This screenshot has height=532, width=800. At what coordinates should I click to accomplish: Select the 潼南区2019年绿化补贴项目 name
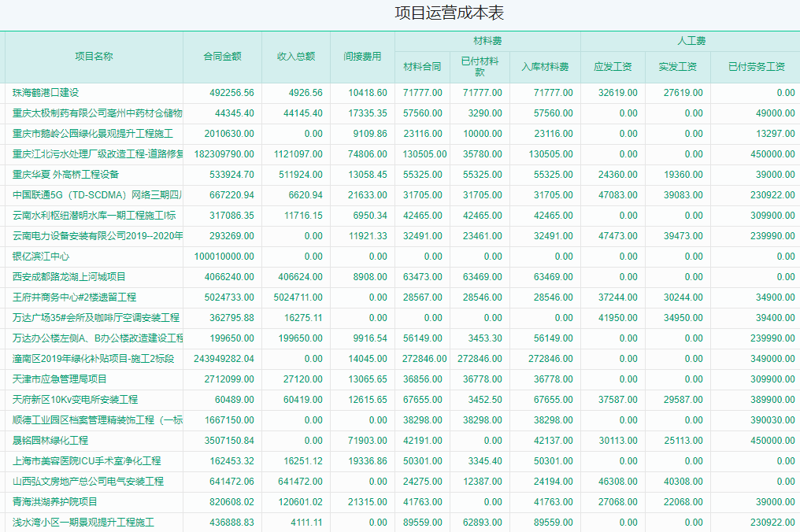tap(94, 359)
